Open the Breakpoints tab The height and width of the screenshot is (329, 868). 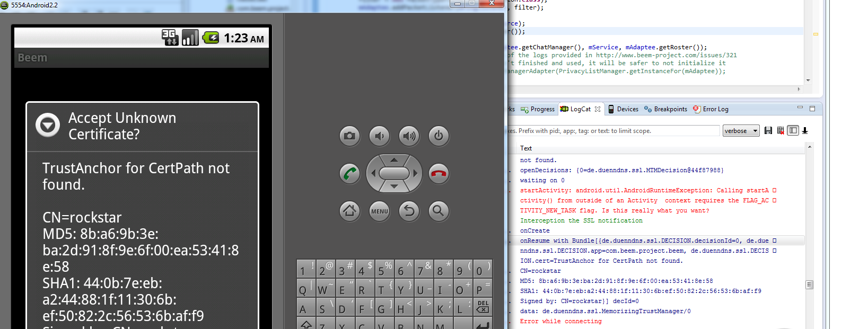666,109
